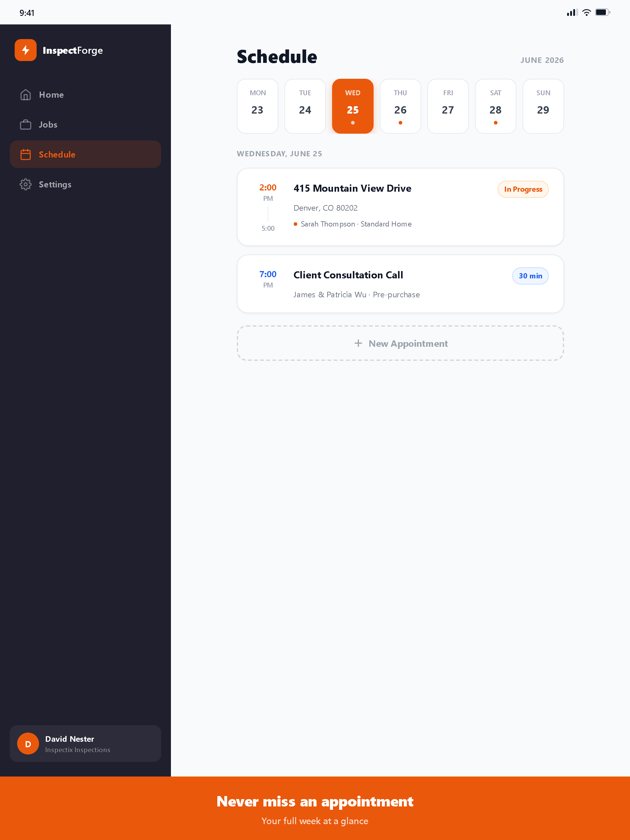The height and width of the screenshot is (840, 630).
Task: Click the 5:00 end time
Action: [x=268, y=228]
